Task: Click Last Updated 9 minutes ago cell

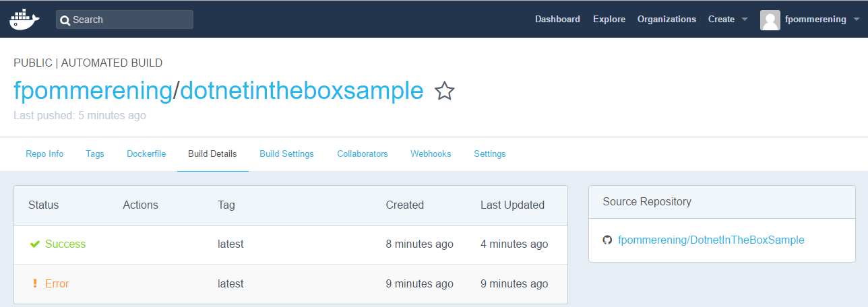Action: click(514, 284)
